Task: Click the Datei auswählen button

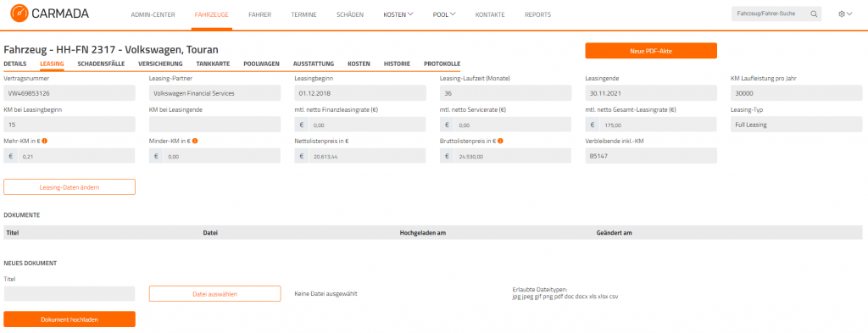Action: click(214, 294)
